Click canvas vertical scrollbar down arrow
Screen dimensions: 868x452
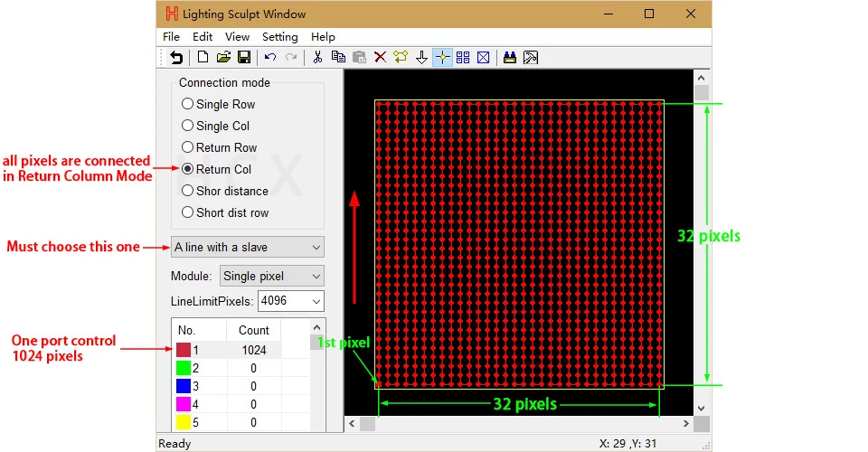click(x=702, y=409)
